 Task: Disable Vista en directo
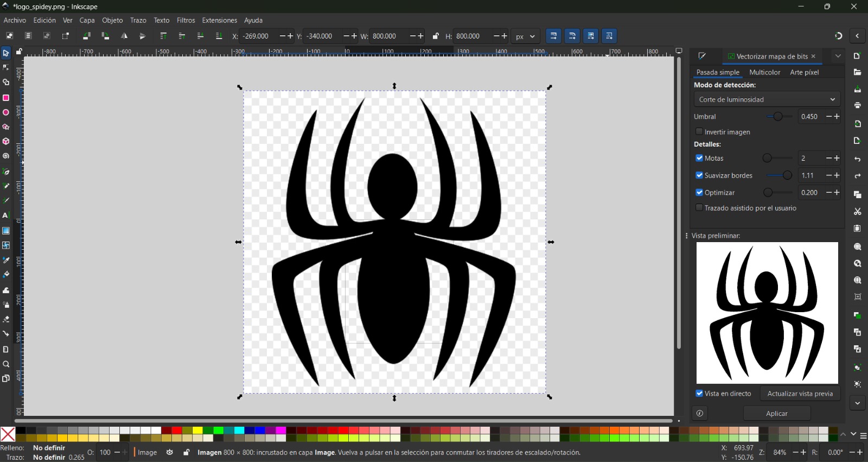pos(699,393)
